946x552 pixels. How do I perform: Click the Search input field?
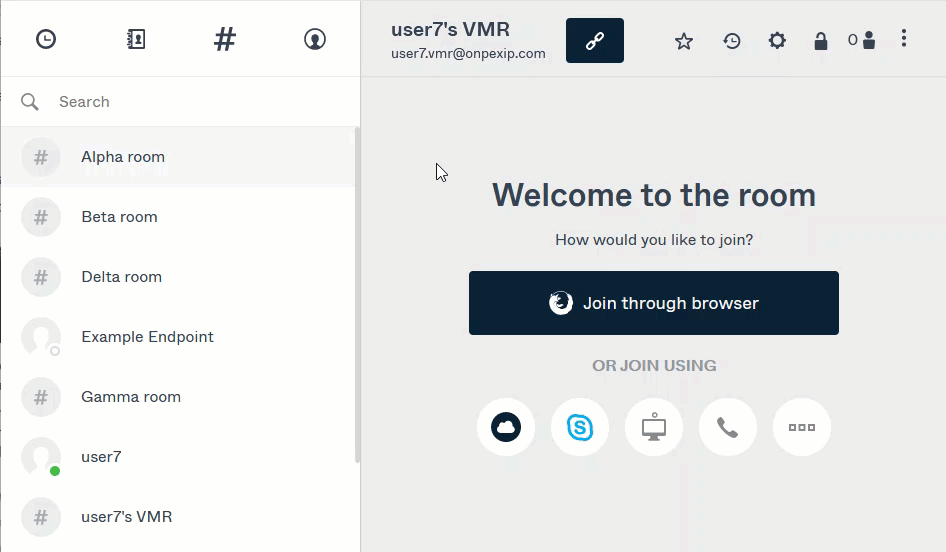click(x=200, y=102)
